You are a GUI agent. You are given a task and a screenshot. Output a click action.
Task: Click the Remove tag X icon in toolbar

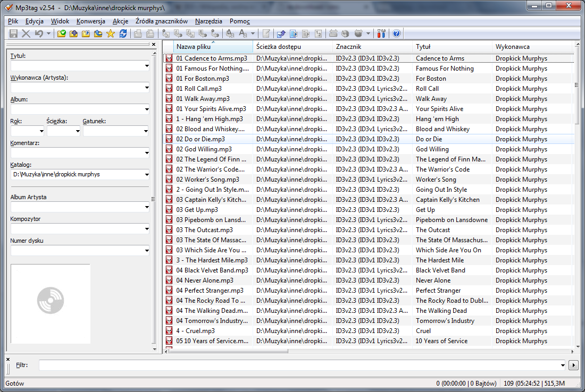[x=26, y=33]
